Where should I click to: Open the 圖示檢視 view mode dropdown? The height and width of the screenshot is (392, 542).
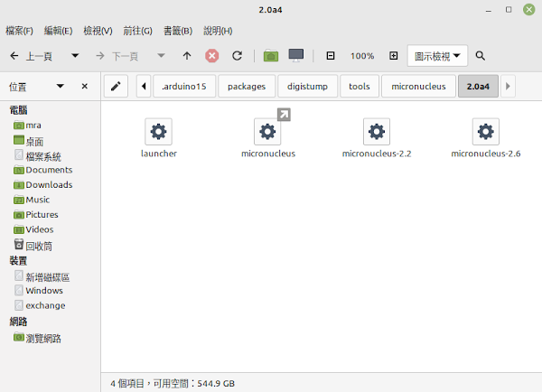tap(437, 56)
